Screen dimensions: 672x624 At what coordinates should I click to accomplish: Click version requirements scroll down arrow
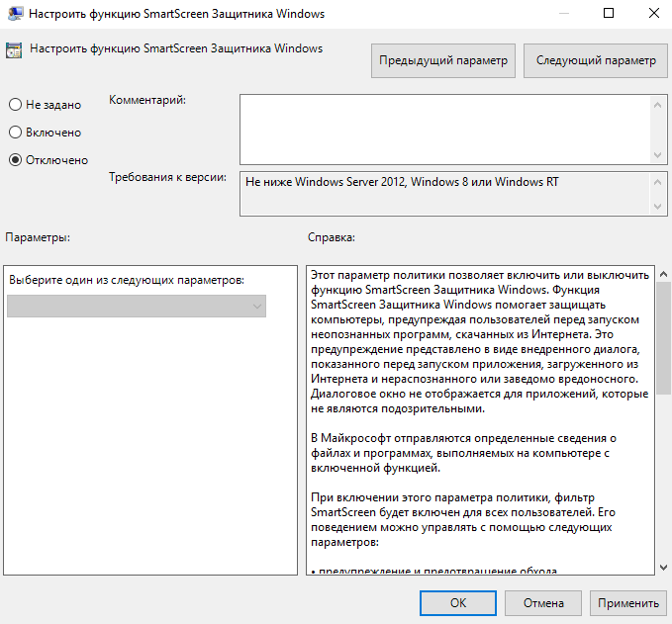coord(658,207)
